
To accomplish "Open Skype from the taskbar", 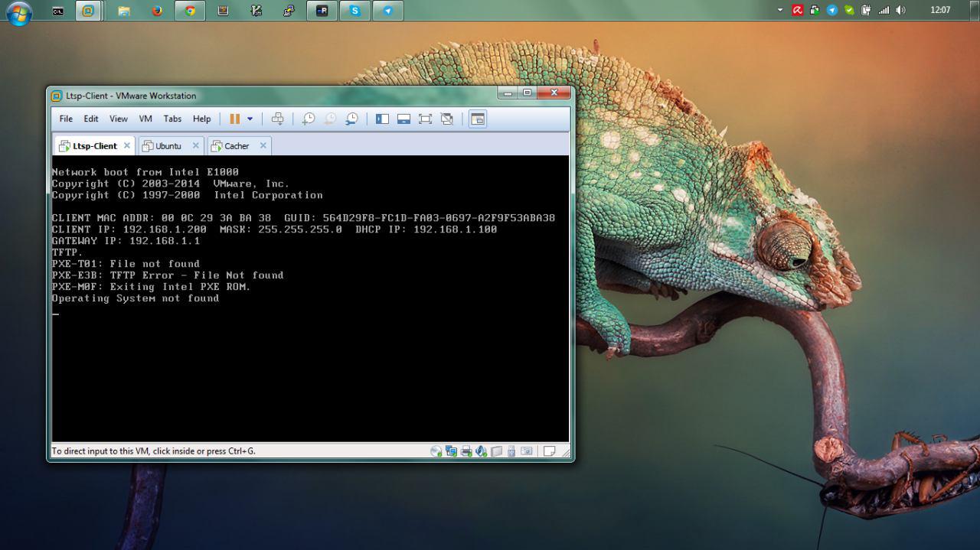I will point(354,11).
